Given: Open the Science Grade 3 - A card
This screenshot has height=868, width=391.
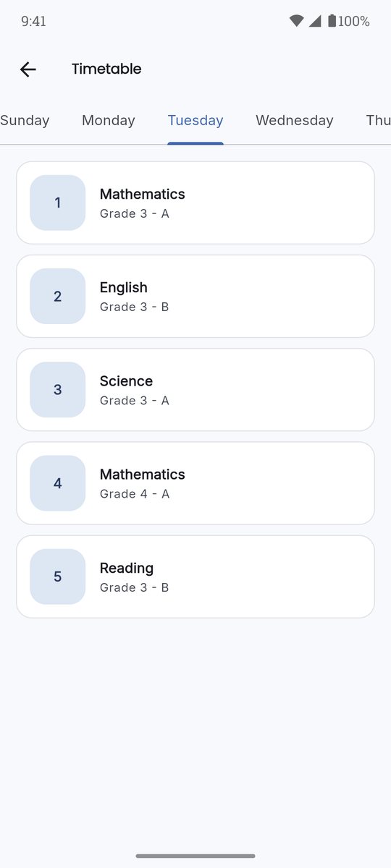Looking at the screenshot, I should [x=195, y=389].
